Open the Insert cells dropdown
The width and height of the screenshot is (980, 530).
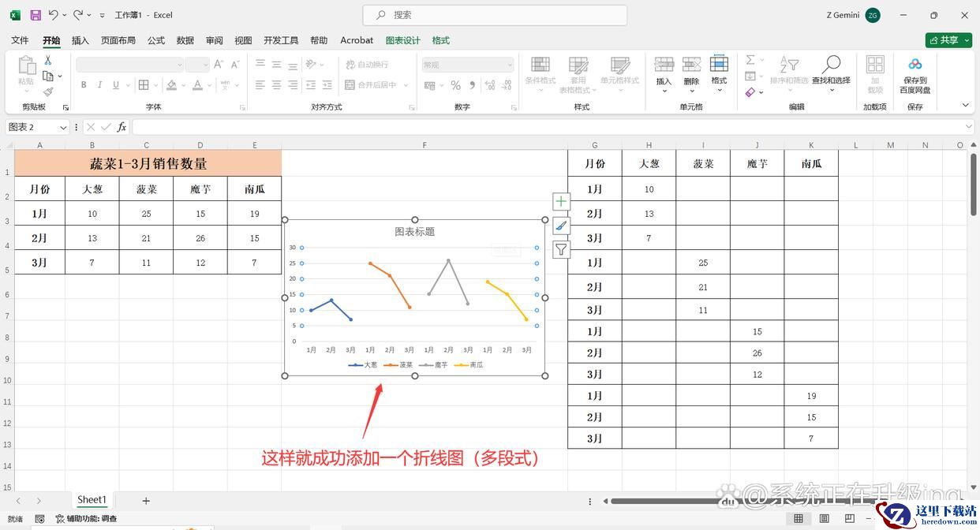pos(664,90)
